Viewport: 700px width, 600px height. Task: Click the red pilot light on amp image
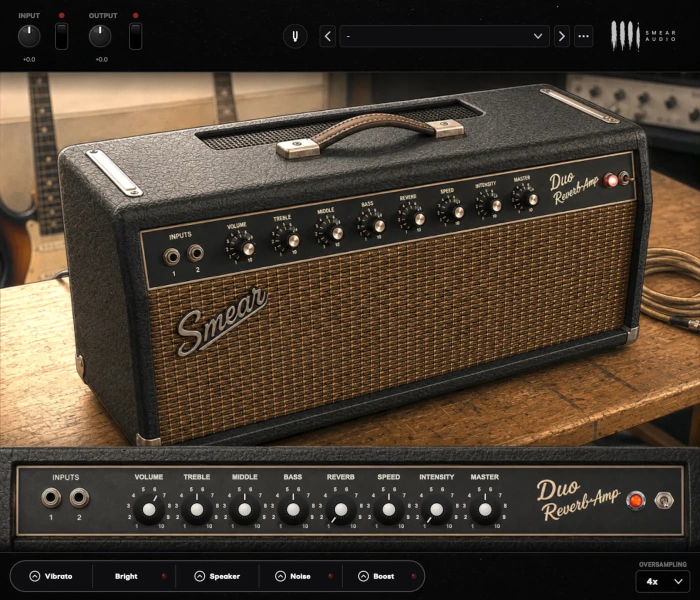pyautogui.click(x=611, y=180)
